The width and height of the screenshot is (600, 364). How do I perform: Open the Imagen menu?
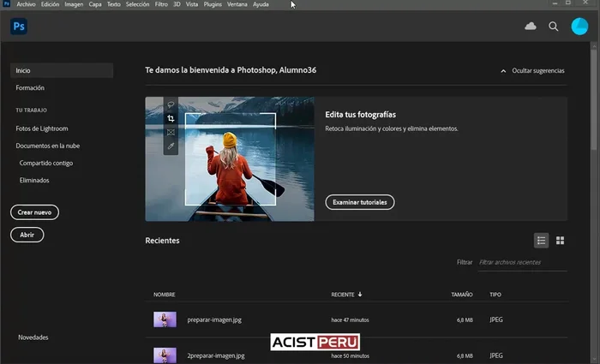click(74, 4)
